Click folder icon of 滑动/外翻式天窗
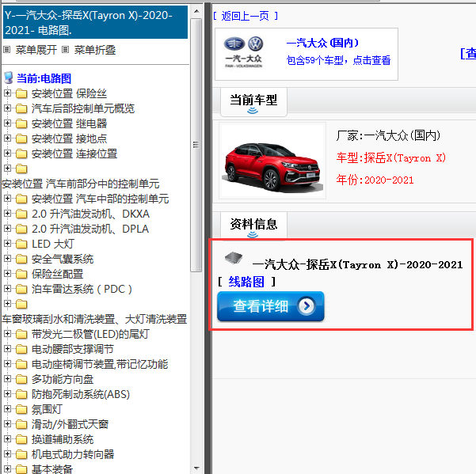Screen dimensions: 476x474 (x=21, y=424)
